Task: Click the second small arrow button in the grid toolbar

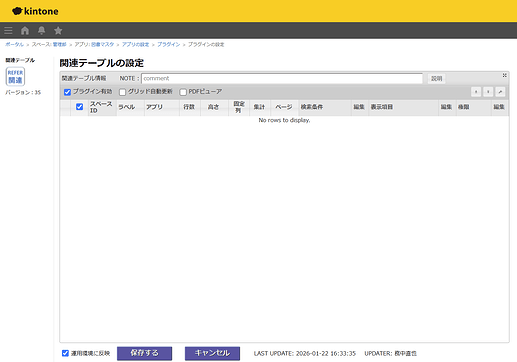Action: (x=488, y=92)
